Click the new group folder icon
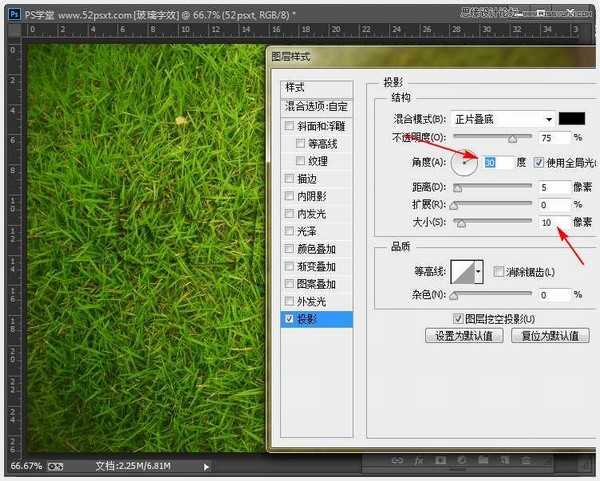600x481 pixels. (x=482, y=461)
